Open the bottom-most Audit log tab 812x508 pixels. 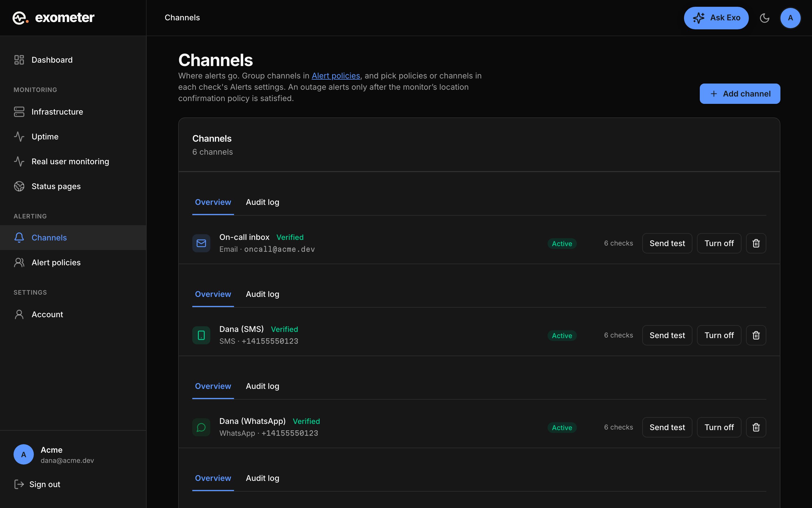[x=262, y=478]
